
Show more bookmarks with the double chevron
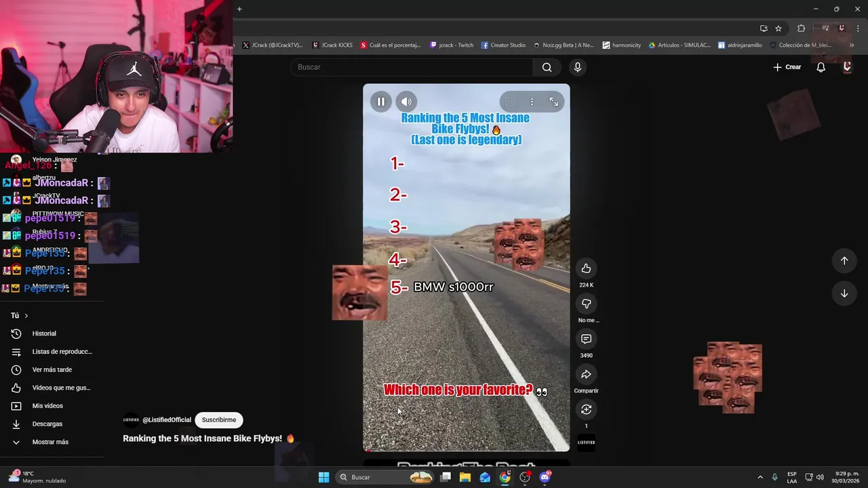tap(852, 45)
